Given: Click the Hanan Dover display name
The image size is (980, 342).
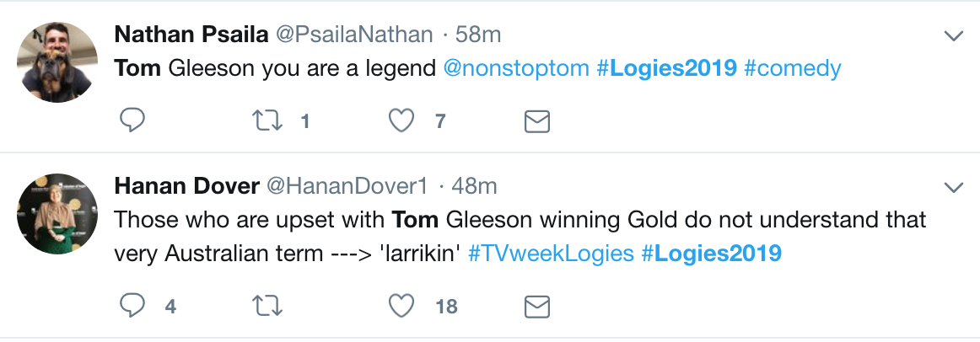Looking at the screenshot, I should click(x=186, y=185).
